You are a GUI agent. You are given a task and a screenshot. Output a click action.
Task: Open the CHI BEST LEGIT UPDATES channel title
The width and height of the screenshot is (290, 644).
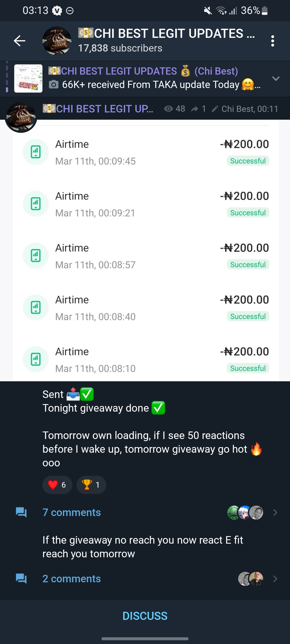(x=166, y=34)
